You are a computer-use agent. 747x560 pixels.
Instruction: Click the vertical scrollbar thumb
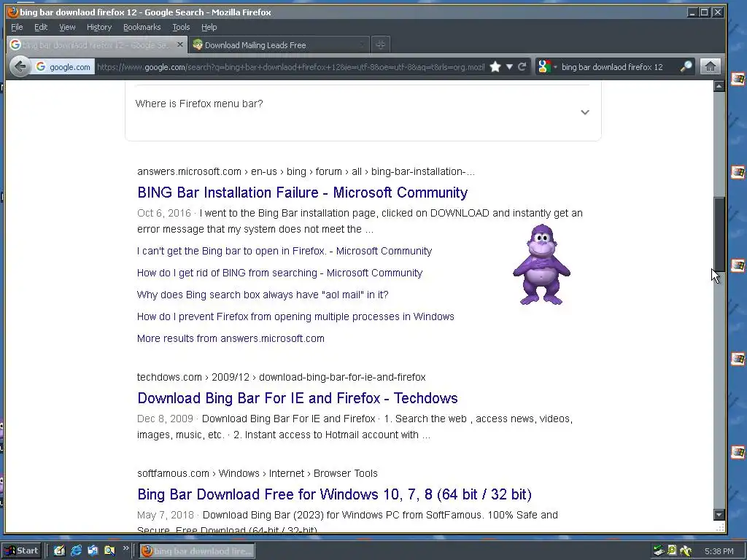tap(719, 234)
